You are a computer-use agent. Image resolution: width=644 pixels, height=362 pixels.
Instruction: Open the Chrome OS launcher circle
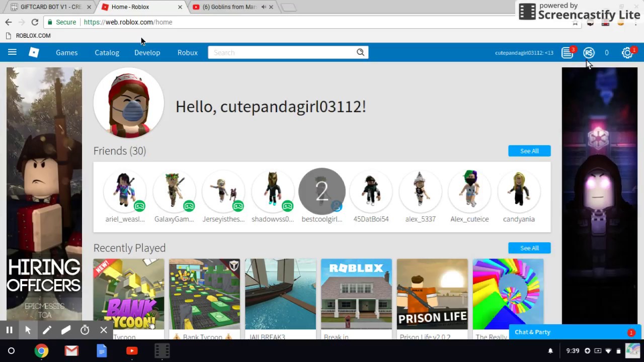pyautogui.click(x=11, y=351)
